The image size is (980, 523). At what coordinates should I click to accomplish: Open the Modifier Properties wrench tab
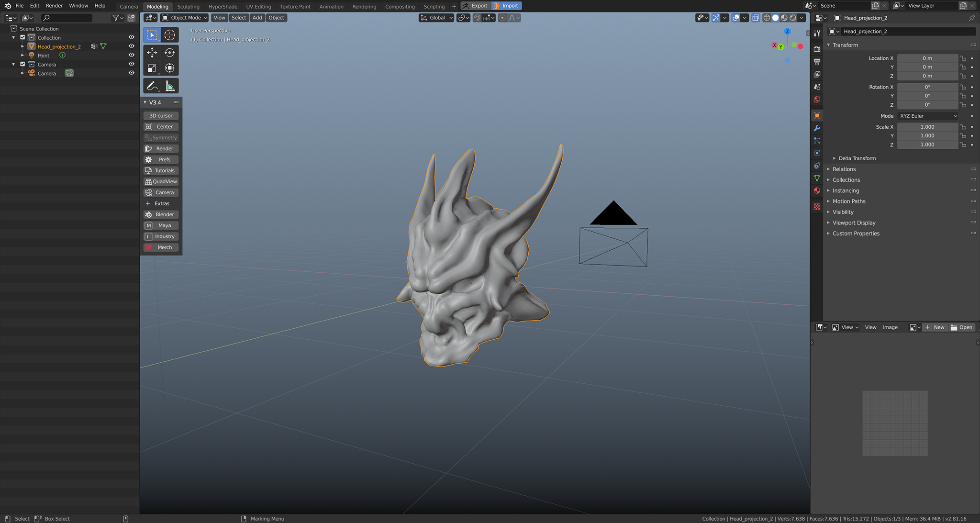(817, 128)
